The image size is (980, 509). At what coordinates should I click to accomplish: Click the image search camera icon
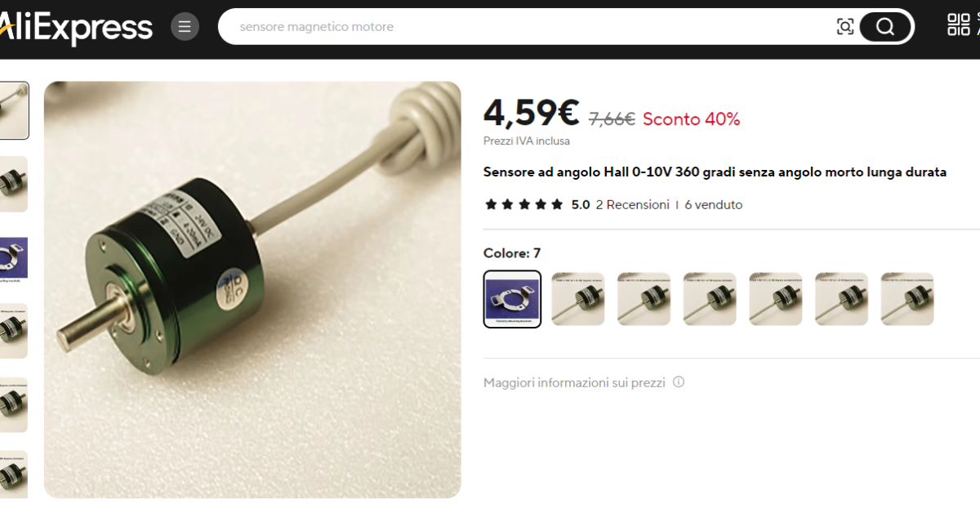[x=845, y=27]
